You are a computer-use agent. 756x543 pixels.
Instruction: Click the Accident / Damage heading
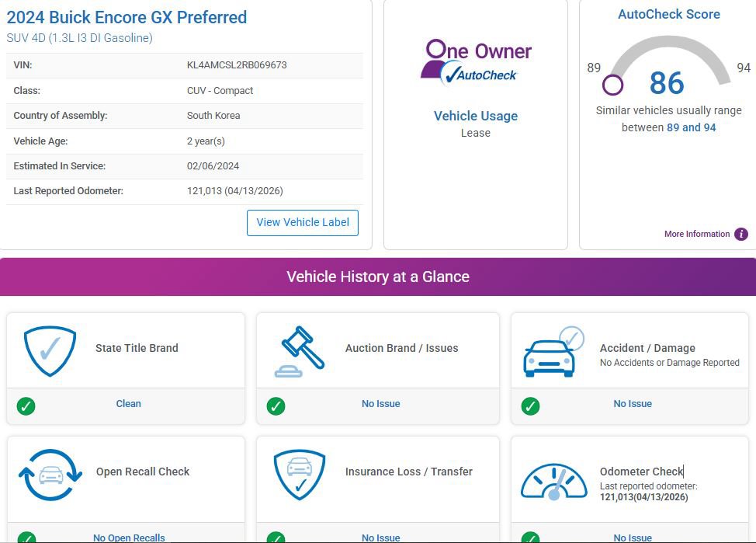pos(647,348)
